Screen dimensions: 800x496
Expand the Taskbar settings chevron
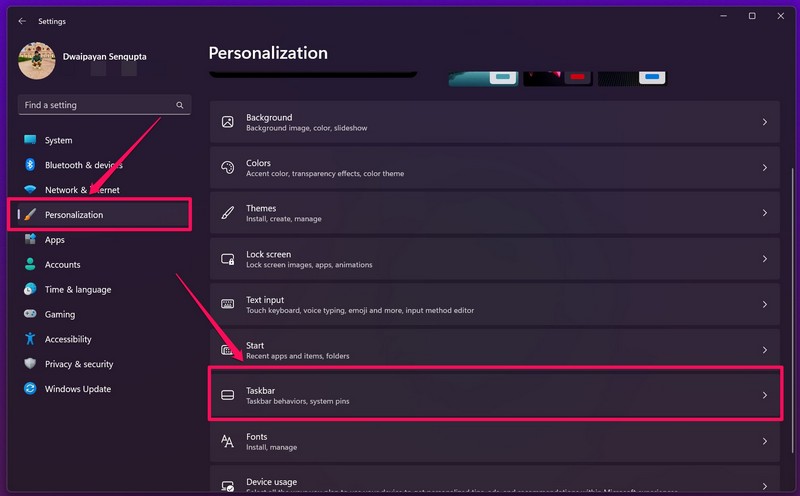(765, 396)
